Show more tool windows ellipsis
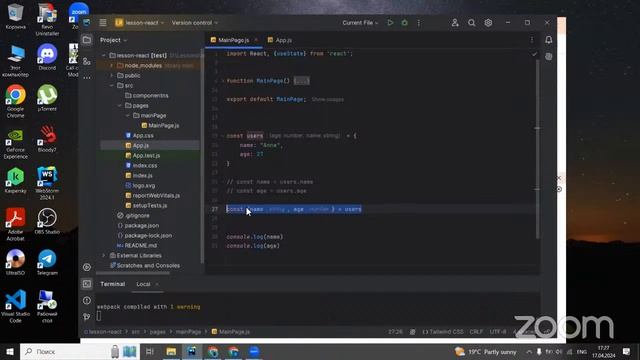 (87, 77)
